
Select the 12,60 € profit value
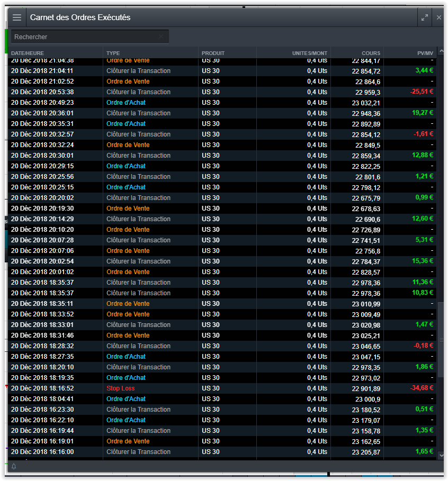pyautogui.click(x=423, y=219)
